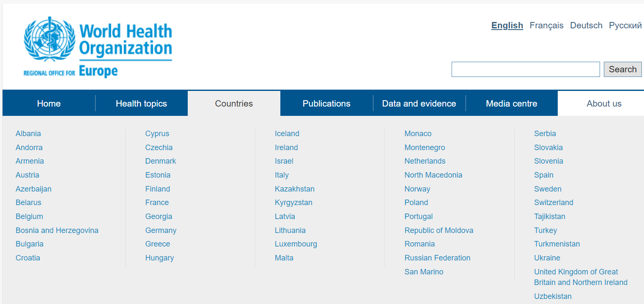Open the Luxembourg page
This screenshot has height=304, width=644.
tap(296, 244)
